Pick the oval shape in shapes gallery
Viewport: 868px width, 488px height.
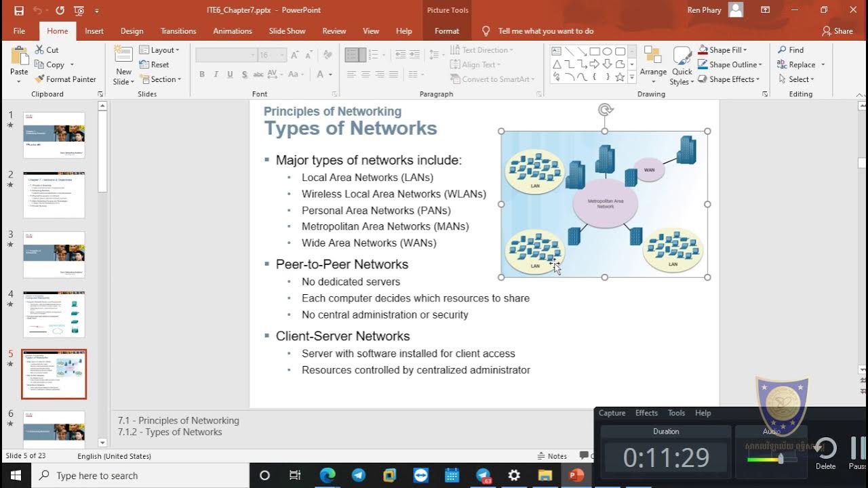607,51
